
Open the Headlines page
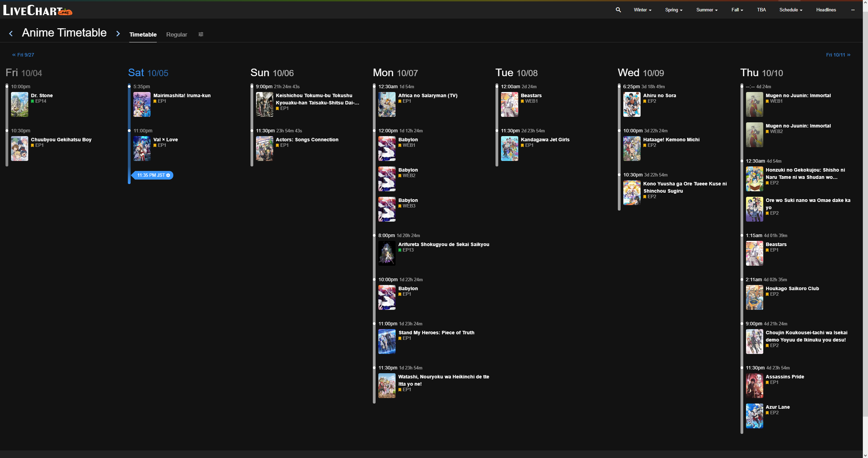click(x=826, y=10)
